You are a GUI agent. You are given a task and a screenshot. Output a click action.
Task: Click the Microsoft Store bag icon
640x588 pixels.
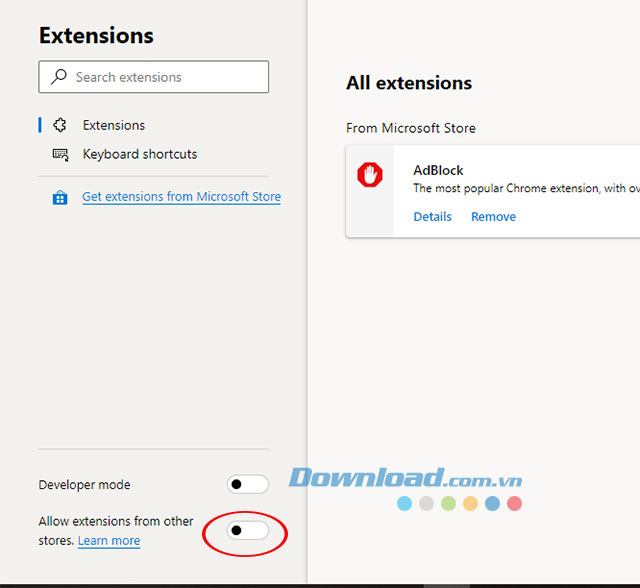point(60,197)
